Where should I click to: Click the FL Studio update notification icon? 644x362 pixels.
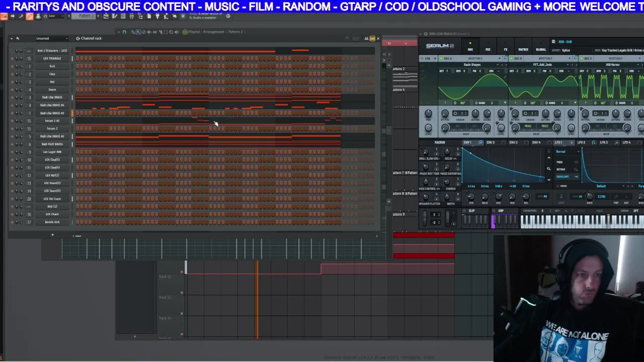228,16
